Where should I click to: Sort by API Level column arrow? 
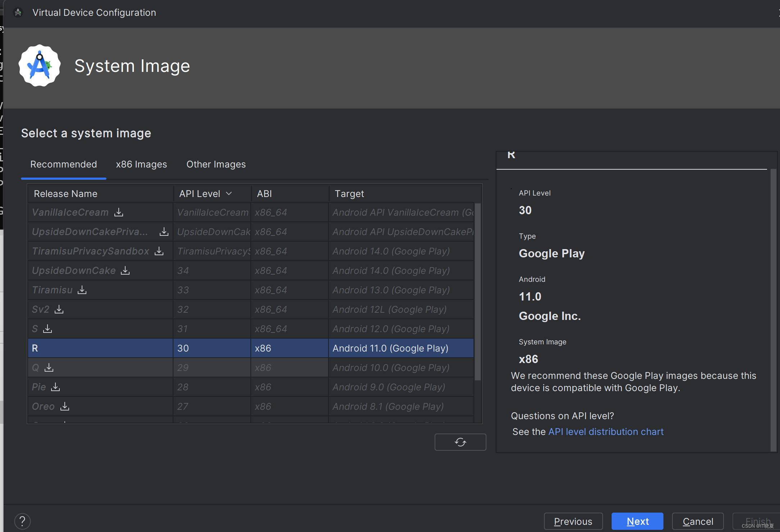(229, 194)
